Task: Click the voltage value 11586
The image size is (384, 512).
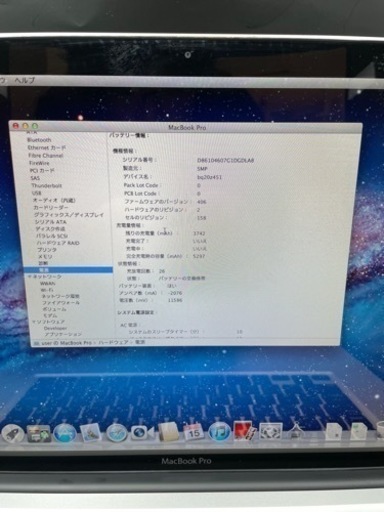Action: [x=175, y=300]
